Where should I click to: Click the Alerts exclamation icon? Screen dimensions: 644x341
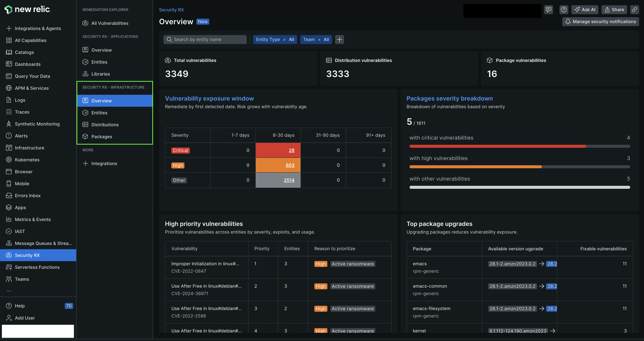[9, 136]
